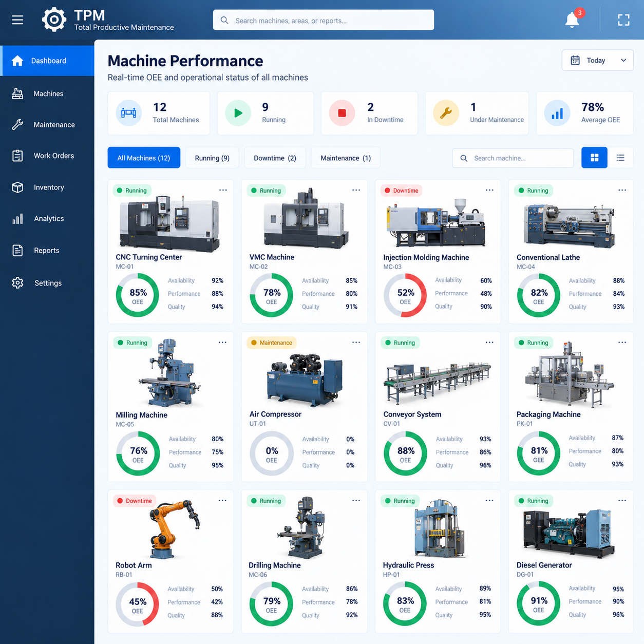Open the Today date dropdown
This screenshot has width=644, height=644.
(597, 60)
